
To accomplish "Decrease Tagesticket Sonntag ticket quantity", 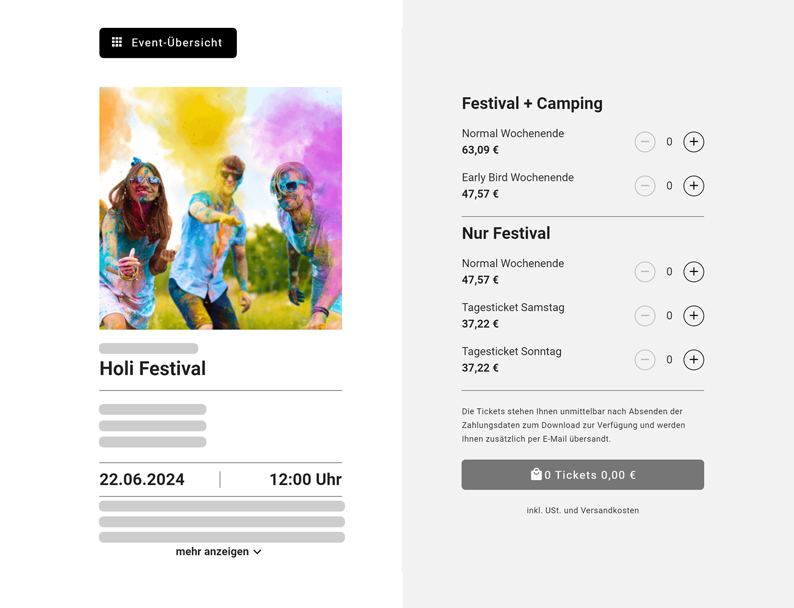I will (645, 360).
